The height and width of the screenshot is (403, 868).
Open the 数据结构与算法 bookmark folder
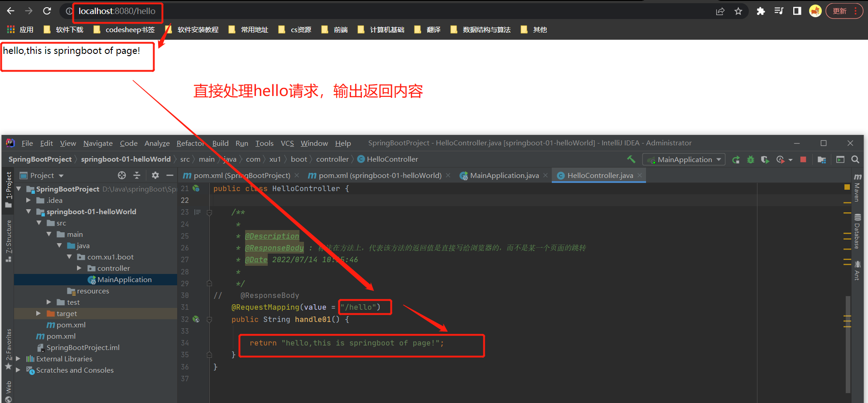[481, 29]
